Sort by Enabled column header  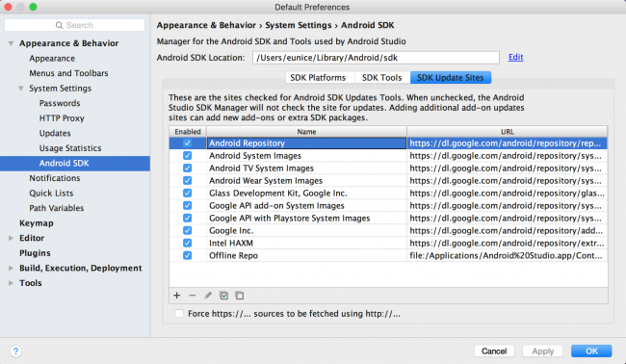pos(188,132)
